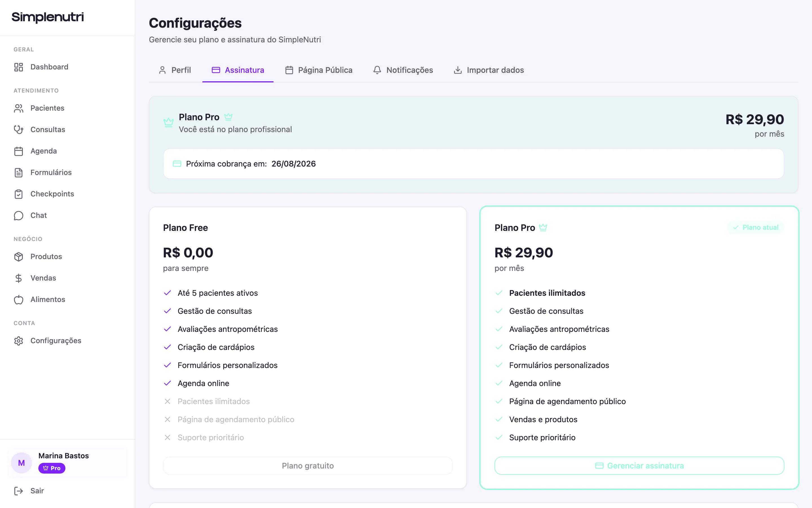Open Chat from the sidebar

(67, 215)
